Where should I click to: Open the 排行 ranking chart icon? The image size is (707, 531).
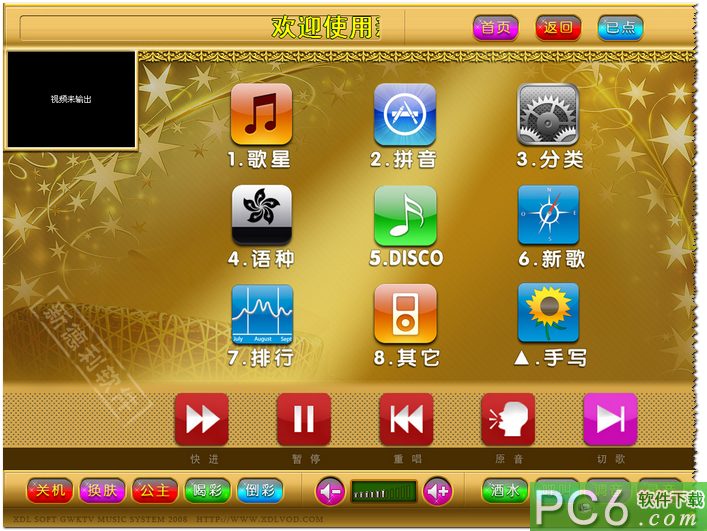[x=262, y=314]
